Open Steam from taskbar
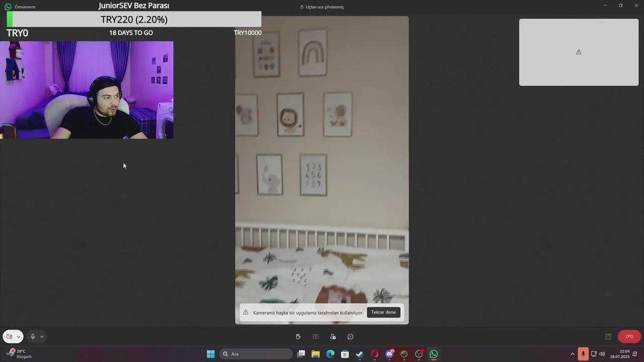The image size is (644, 362). [360, 354]
